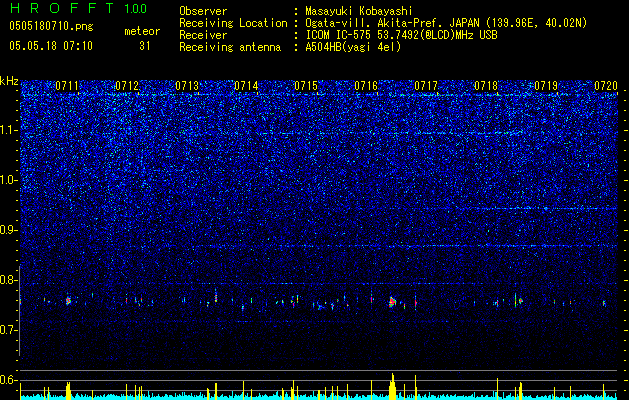
Task: Click the 1.0 kHz axis label
Action: coord(9,180)
